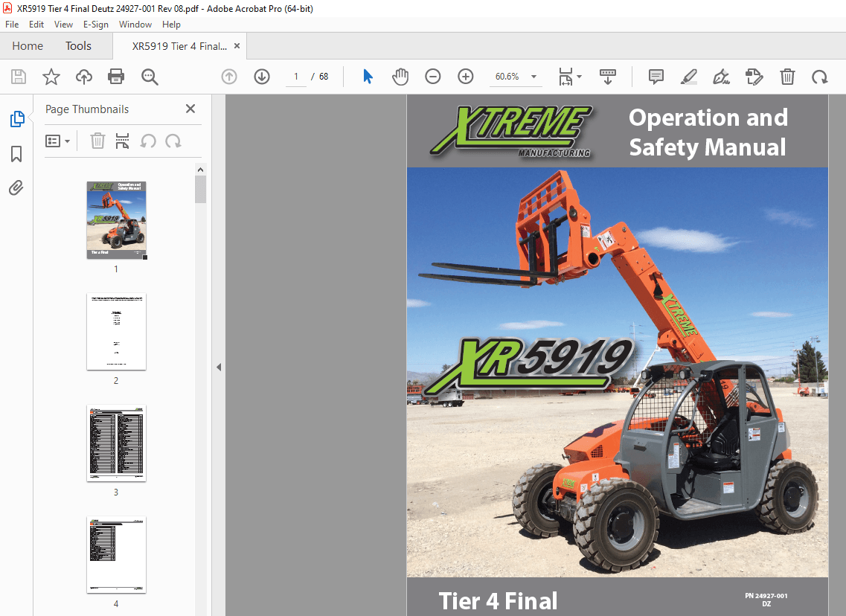Open the thumbnail options dropdown in Page Thumbnails
This screenshot has height=616, width=846.
click(57, 141)
